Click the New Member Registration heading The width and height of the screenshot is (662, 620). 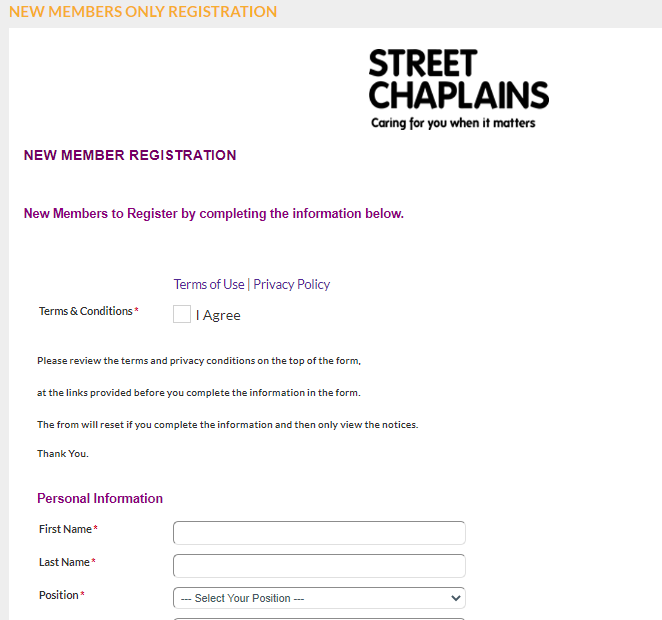tap(130, 155)
